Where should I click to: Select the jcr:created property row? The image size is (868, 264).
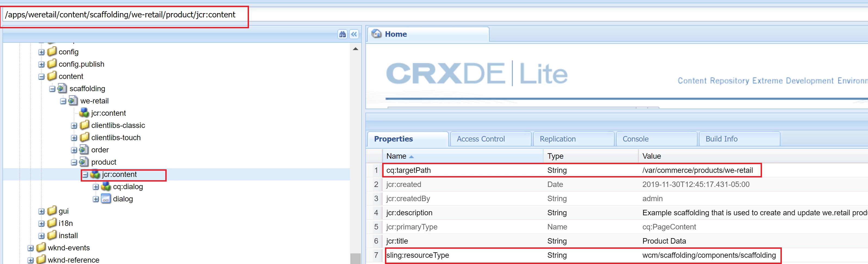pos(617,185)
